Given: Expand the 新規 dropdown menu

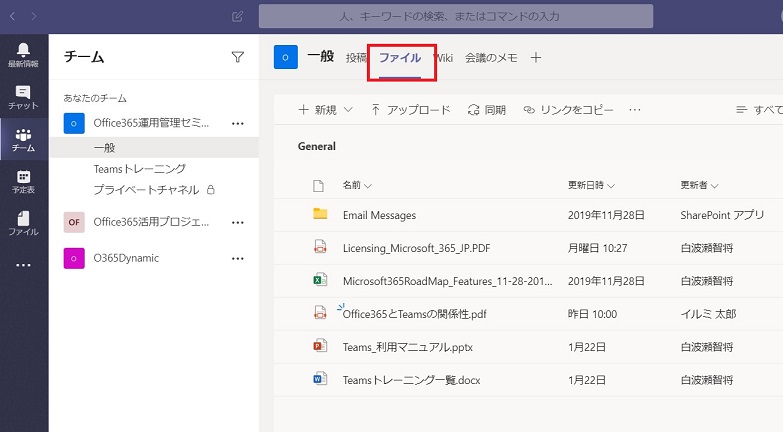Looking at the screenshot, I should click(x=325, y=110).
